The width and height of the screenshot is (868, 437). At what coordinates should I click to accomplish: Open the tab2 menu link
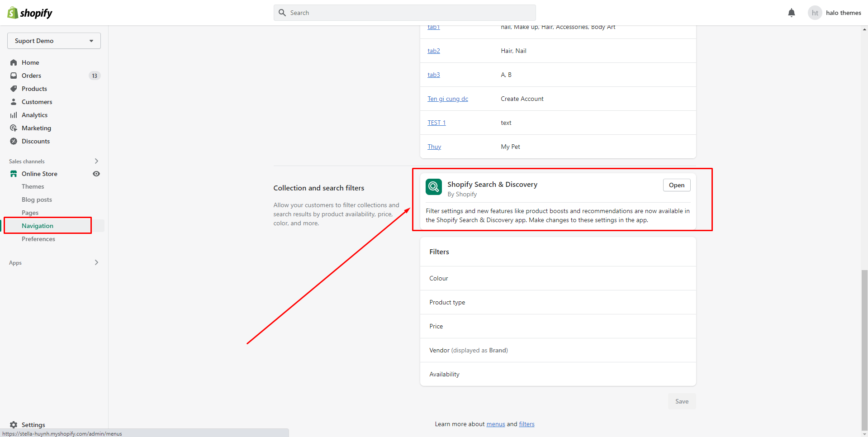(x=433, y=51)
